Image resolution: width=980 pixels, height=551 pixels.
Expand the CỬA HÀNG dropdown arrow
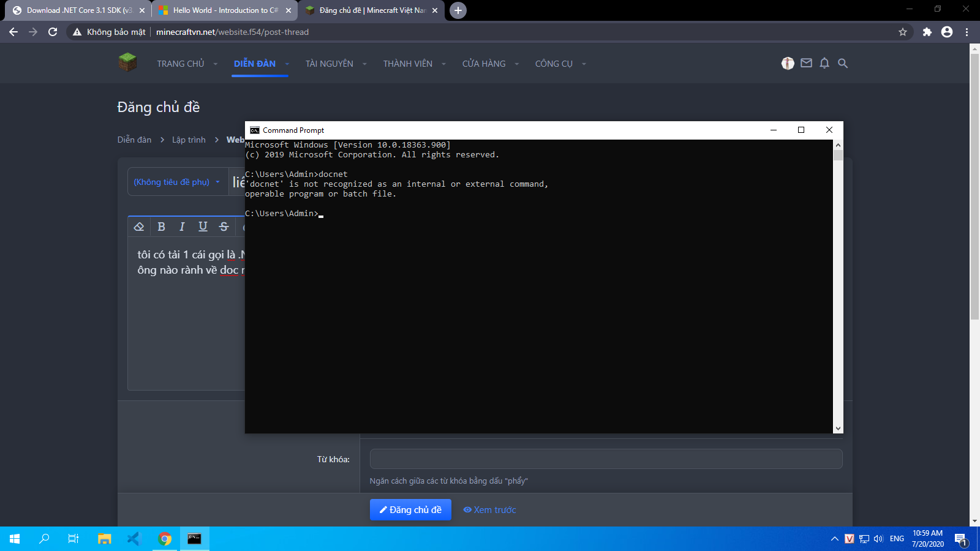tap(517, 64)
